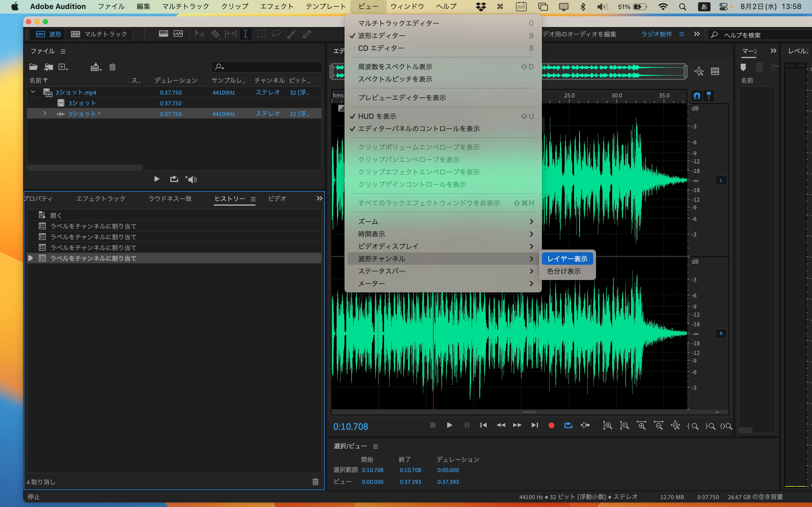Click the horizontal scrollbar in Files panel

pyautogui.click(x=85, y=167)
